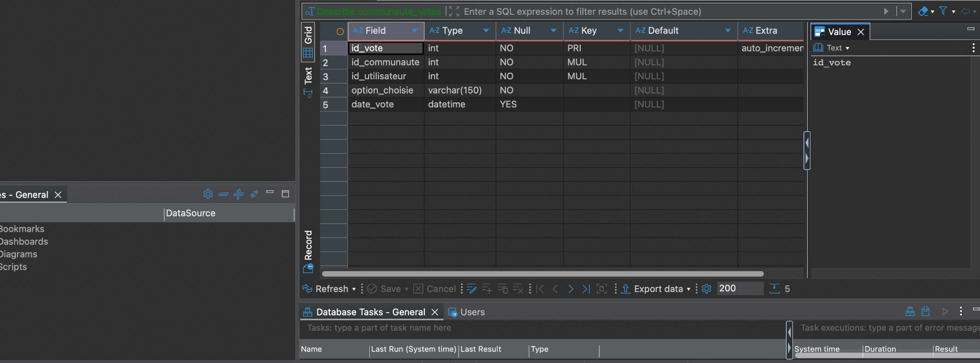980x363 pixels.
Task: Click the horizontal scrollbar under the grid
Action: click(542, 274)
